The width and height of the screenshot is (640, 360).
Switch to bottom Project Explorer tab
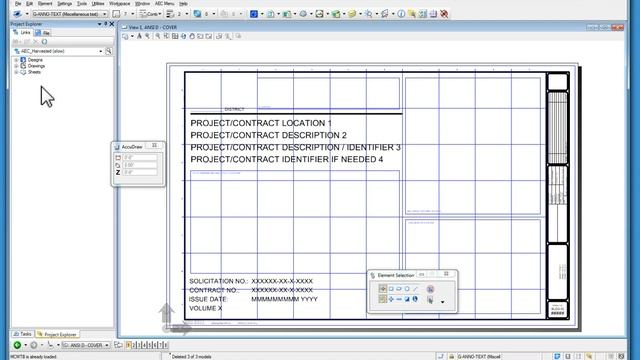click(57, 334)
